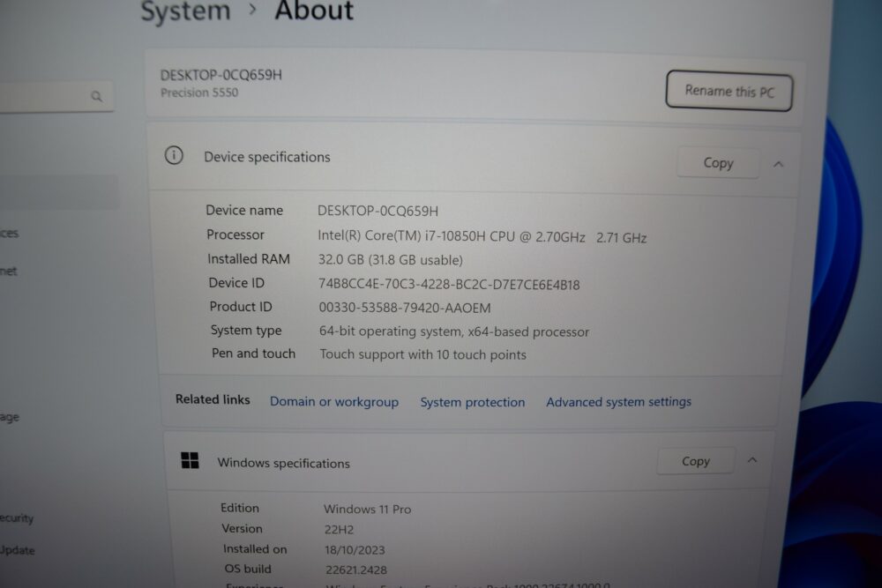This screenshot has width=882, height=588.
Task: Click the Device name label
Action: tap(244, 210)
